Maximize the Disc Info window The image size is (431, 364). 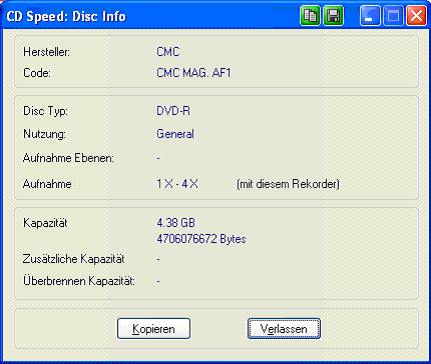tap(393, 16)
